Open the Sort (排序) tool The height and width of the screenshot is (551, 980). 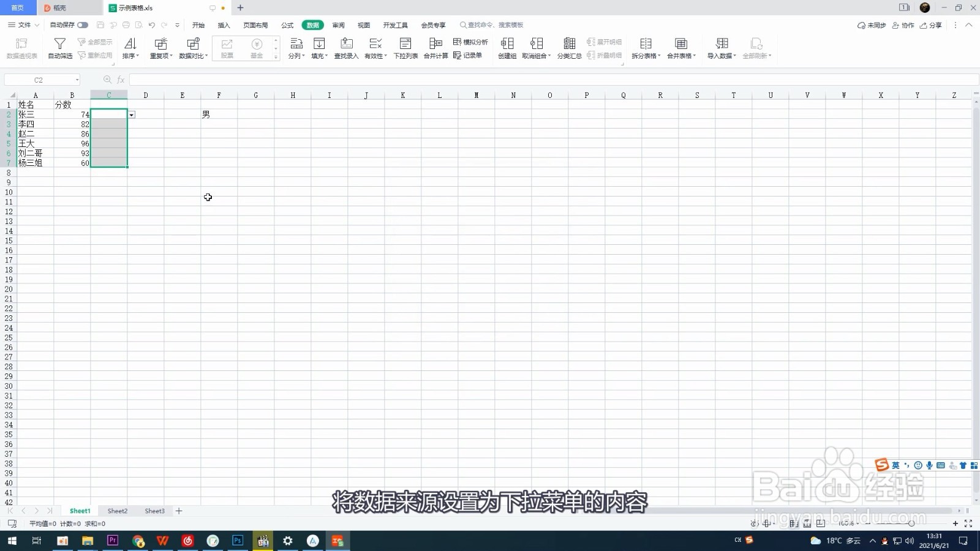[130, 48]
